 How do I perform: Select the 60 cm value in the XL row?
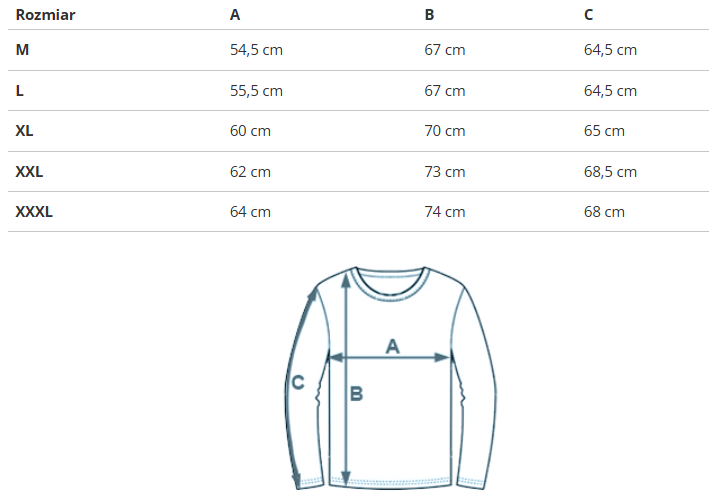(x=250, y=131)
